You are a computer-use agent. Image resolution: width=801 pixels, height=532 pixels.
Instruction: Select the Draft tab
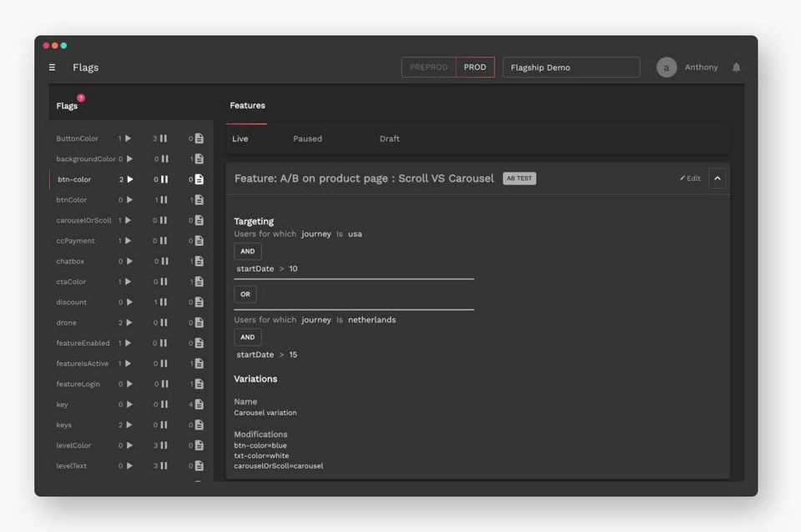(x=390, y=138)
